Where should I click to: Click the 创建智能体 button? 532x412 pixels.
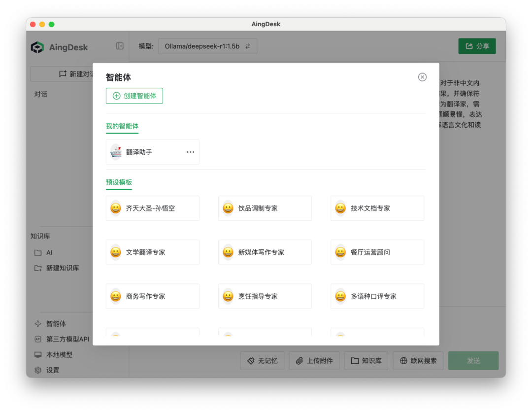click(134, 96)
